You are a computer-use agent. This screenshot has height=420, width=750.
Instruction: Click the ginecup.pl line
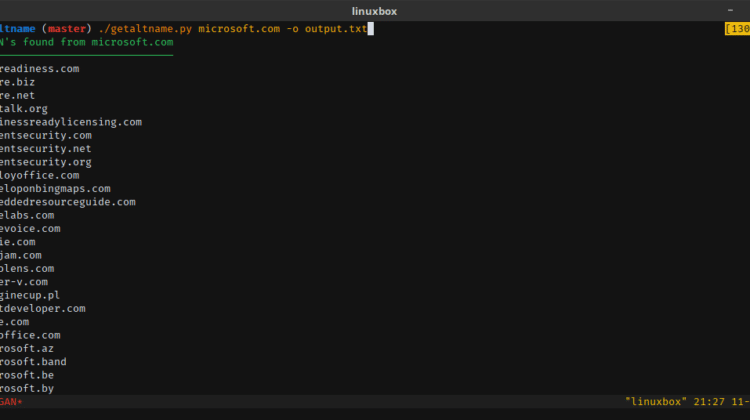(x=30, y=295)
